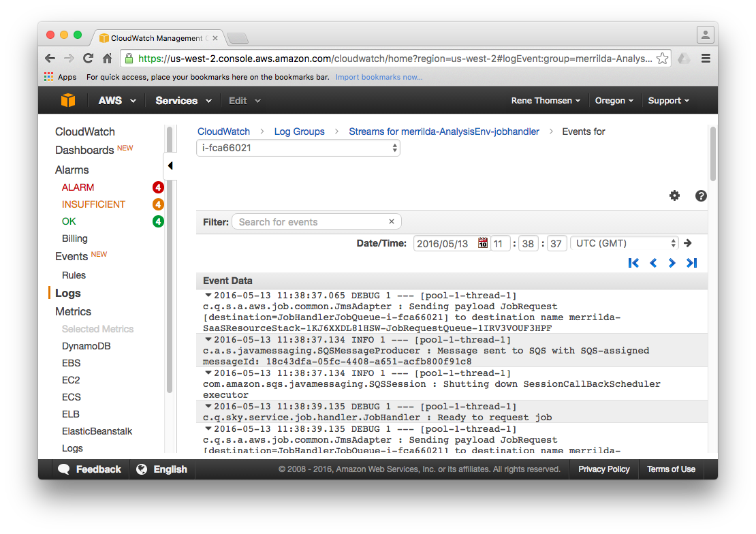Click the AWS cube logo
756x534 pixels.
click(68, 100)
